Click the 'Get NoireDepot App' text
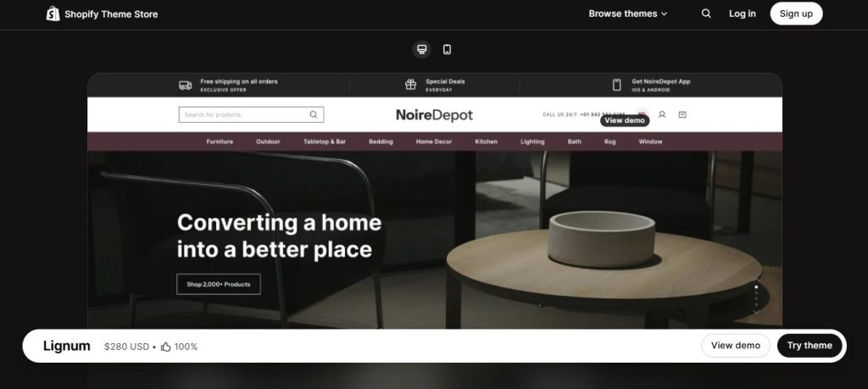Viewport: 868px width, 389px height. (661, 81)
